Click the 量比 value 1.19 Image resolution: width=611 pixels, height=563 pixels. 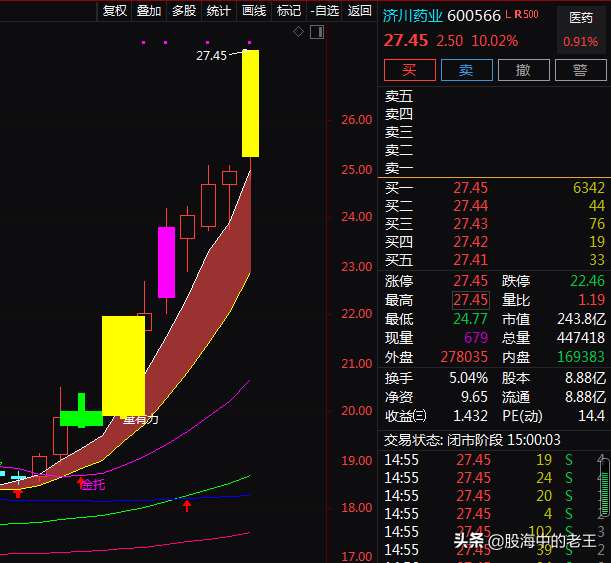coord(592,300)
